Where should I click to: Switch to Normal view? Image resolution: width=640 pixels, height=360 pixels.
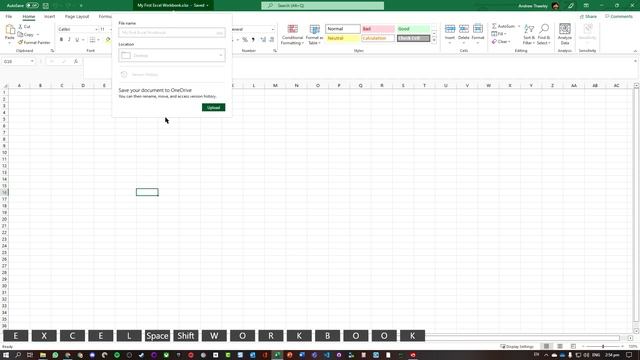coord(546,346)
